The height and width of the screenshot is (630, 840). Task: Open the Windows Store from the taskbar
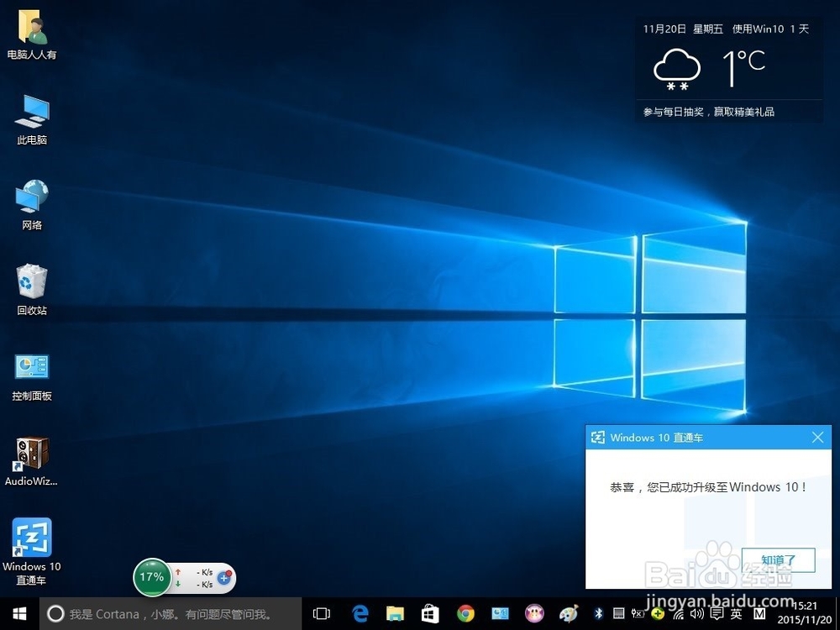(x=430, y=614)
